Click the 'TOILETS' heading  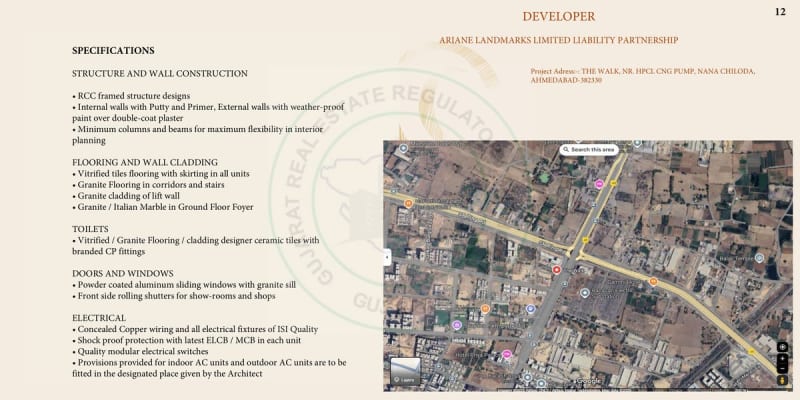pos(90,229)
